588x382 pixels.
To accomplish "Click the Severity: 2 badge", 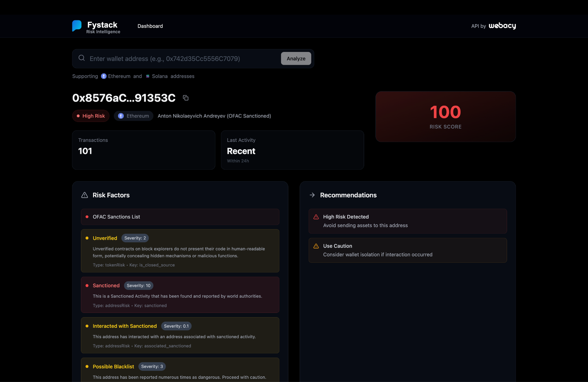I will pyautogui.click(x=135, y=238).
